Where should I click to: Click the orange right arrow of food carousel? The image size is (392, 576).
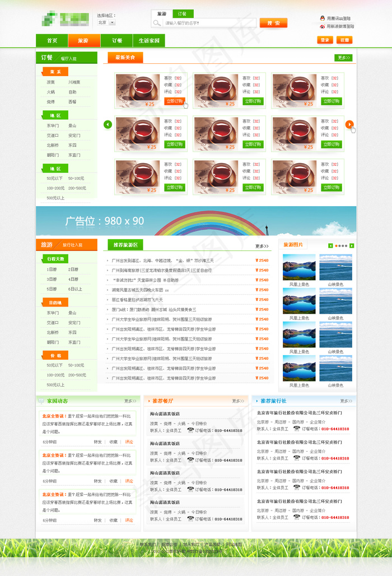point(349,124)
